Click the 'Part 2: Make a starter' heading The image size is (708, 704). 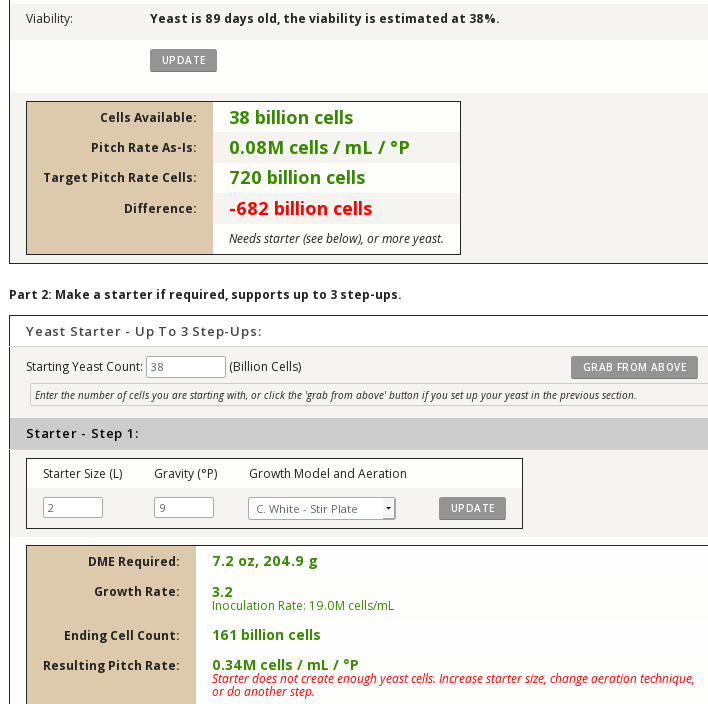tap(204, 295)
